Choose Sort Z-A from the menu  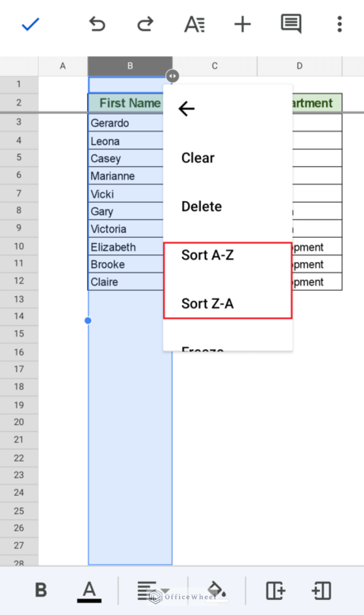tap(208, 304)
